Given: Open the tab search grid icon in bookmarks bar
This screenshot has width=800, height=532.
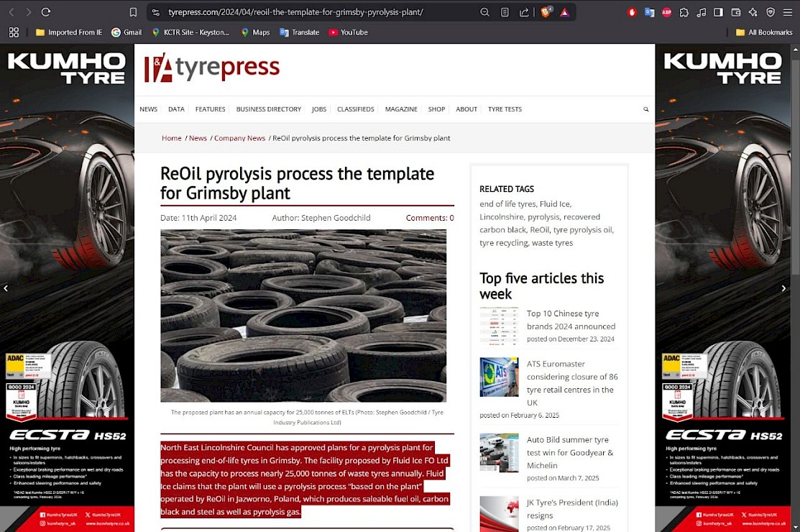Looking at the screenshot, I should [14, 32].
